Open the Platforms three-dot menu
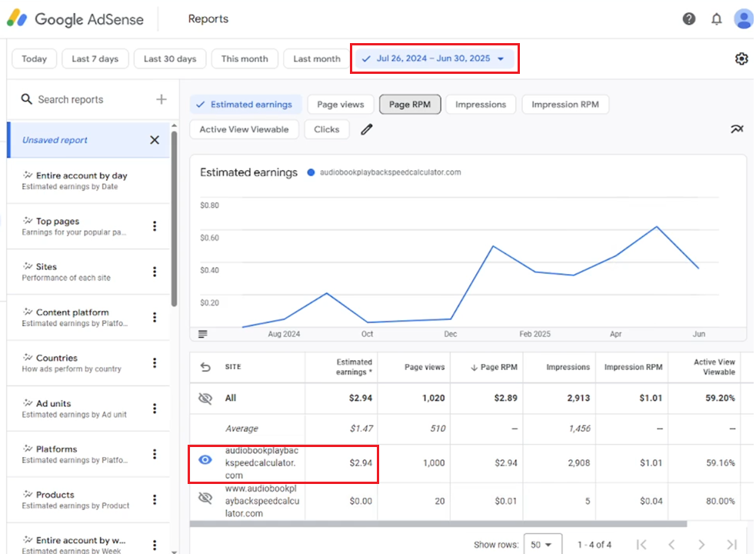Viewport: 756px width, 554px height. [x=155, y=454]
